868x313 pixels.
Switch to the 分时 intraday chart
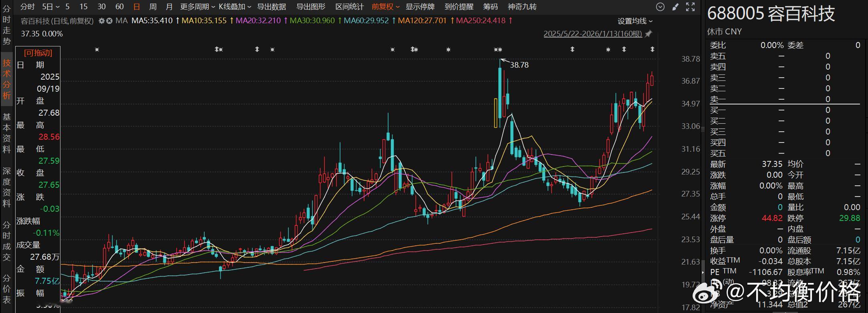[x=28, y=7]
